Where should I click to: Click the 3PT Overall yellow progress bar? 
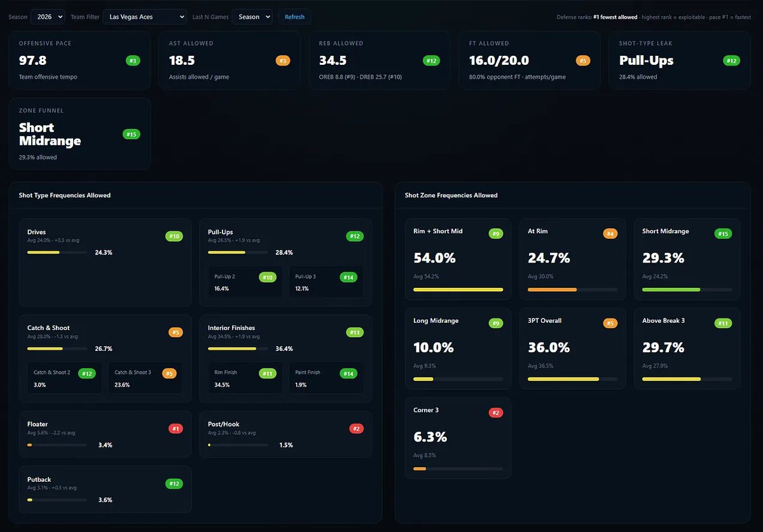(x=572, y=379)
